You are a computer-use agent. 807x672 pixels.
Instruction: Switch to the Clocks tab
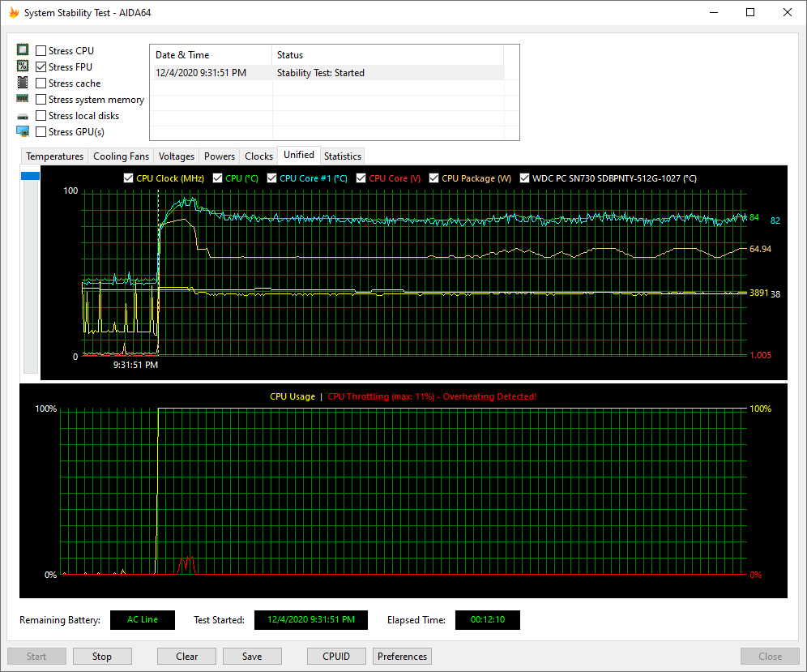click(x=259, y=156)
